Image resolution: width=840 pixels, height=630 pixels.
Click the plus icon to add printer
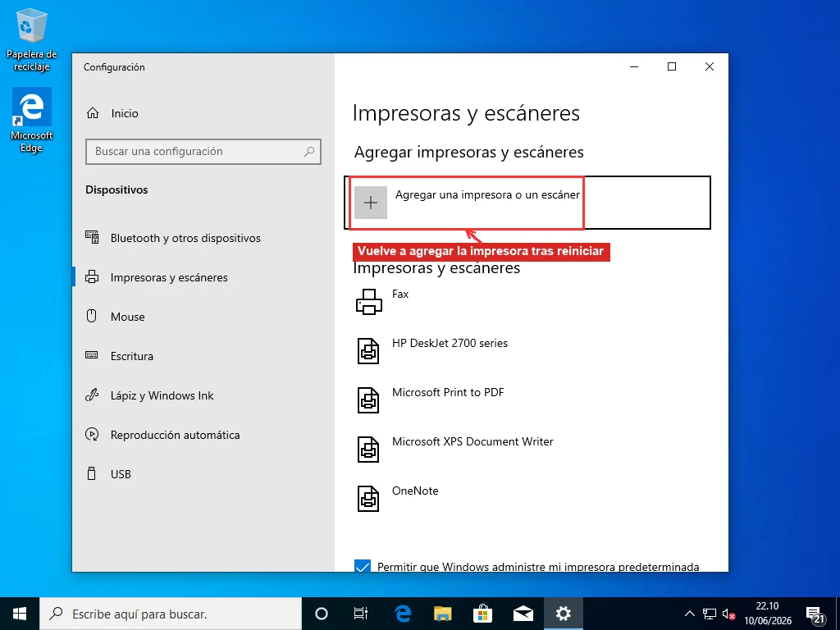pos(371,203)
